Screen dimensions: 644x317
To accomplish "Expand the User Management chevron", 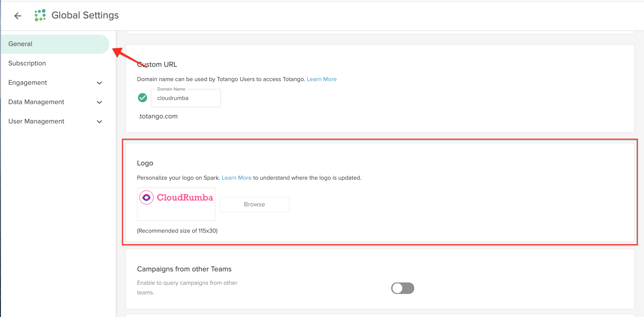I will (x=99, y=122).
